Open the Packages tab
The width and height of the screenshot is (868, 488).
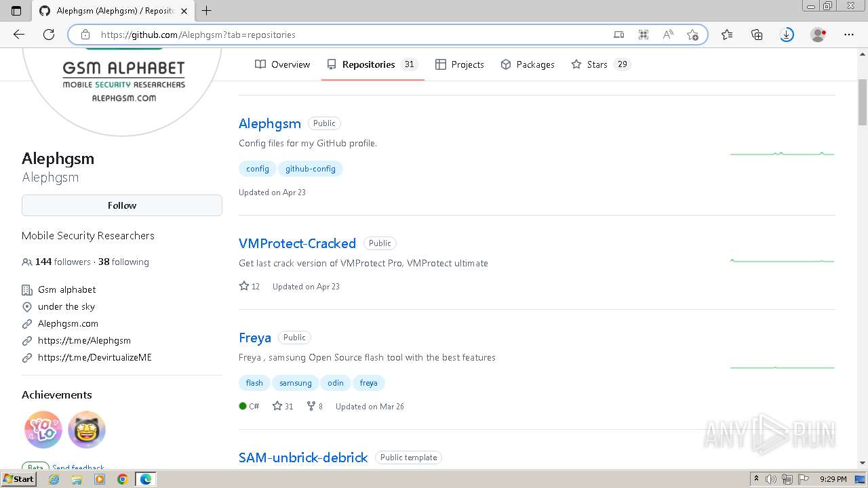528,64
